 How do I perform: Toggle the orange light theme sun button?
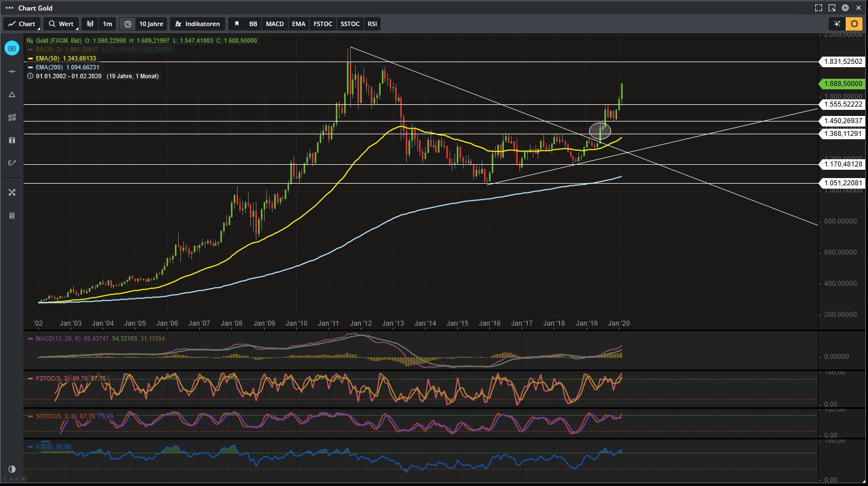854,24
